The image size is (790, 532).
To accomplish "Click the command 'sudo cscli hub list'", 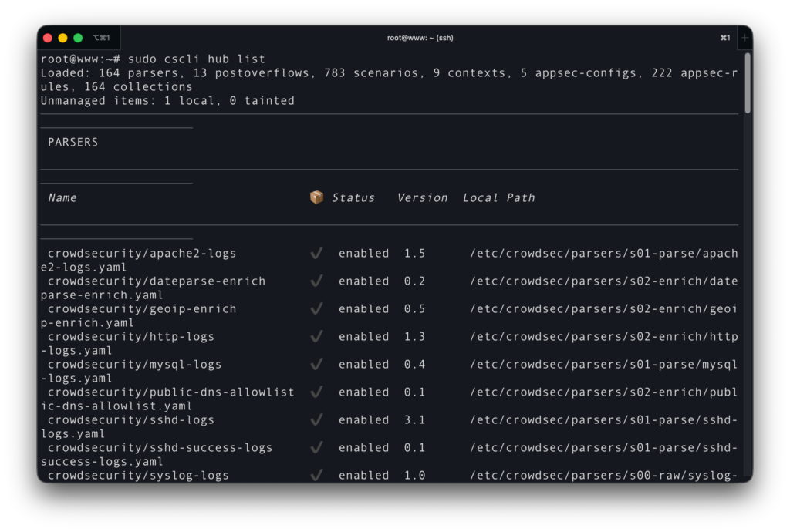I will tap(197, 59).
